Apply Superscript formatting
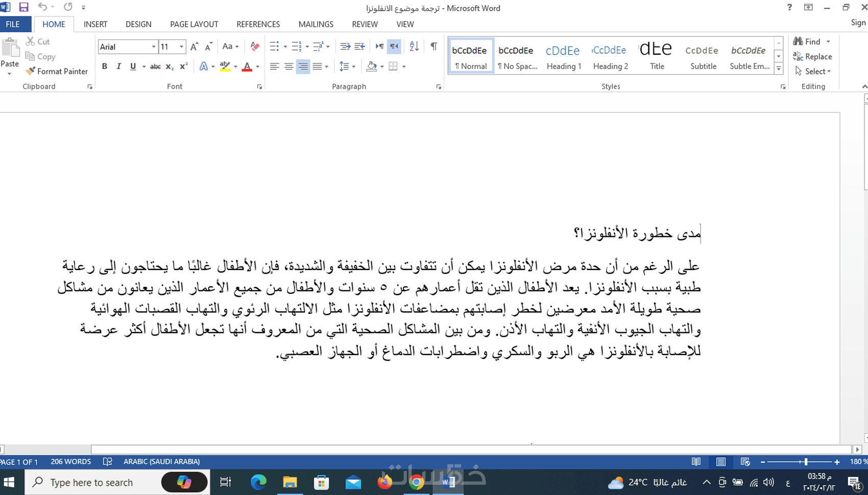The height and width of the screenshot is (495, 868). click(184, 66)
